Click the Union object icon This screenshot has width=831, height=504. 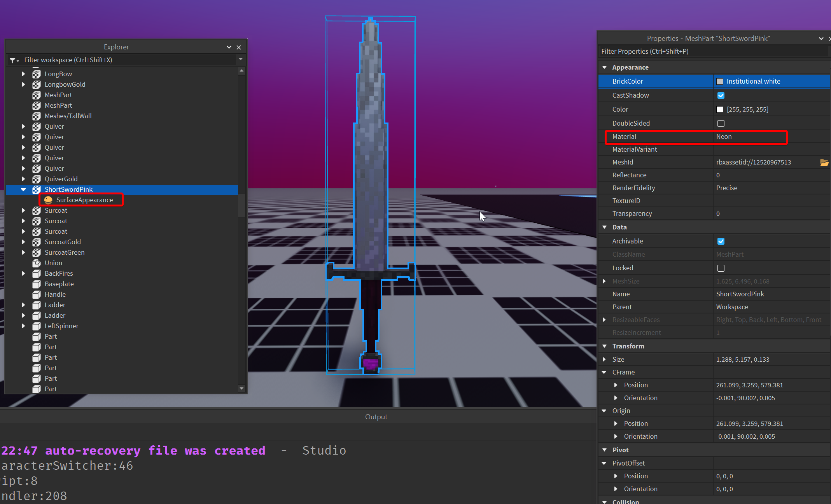coord(37,263)
